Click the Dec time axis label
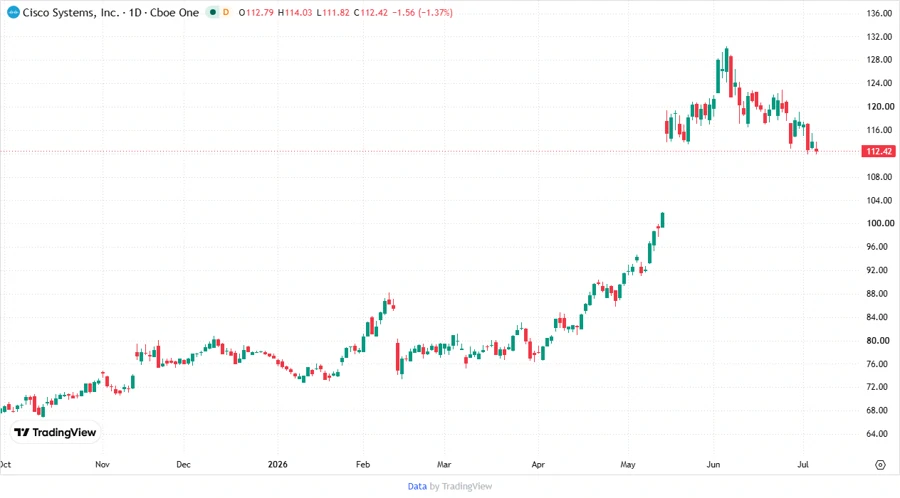Viewport: 900px width, 498px height. (183, 464)
